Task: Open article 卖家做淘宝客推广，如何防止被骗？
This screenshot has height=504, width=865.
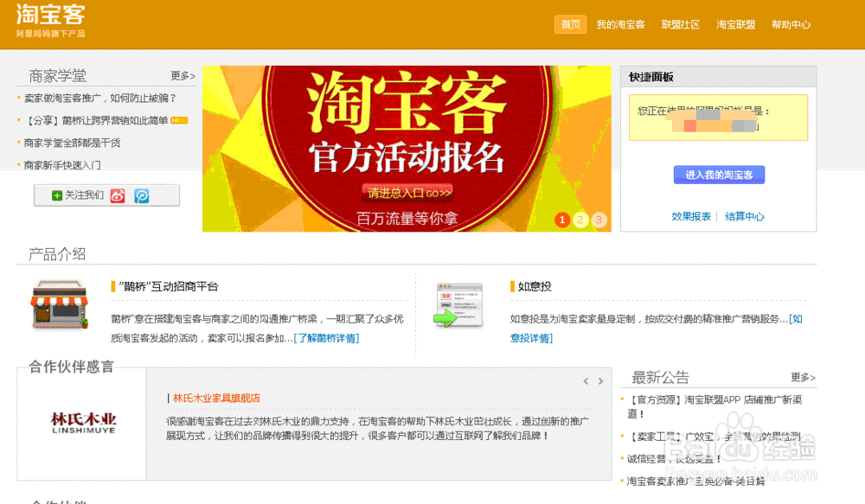Action: pyautogui.click(x=99, y=99)
